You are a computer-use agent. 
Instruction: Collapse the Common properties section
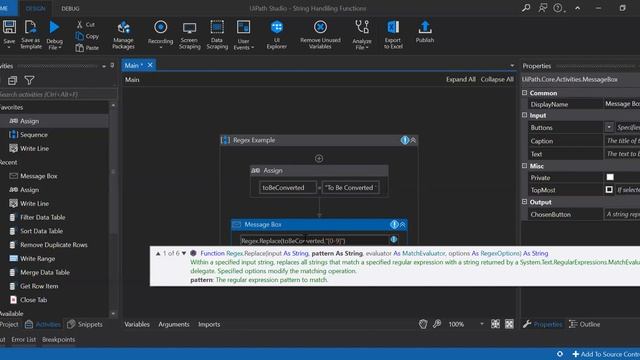pyautogui.click(x=524, y=93)
